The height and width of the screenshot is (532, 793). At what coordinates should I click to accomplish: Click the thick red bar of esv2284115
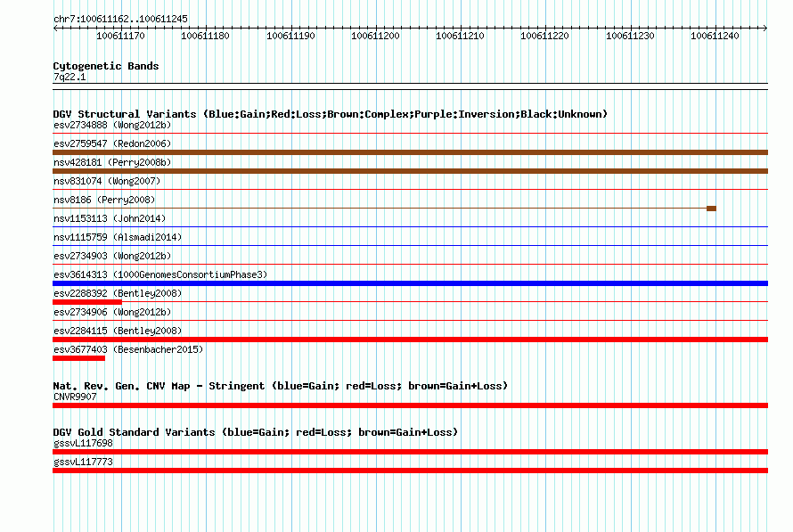click(x=410, y=340)
